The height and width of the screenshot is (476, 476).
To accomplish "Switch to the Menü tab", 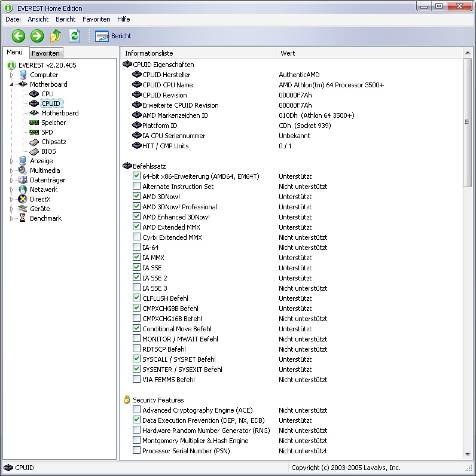I will pyautogui.click(x=15, y=52).
